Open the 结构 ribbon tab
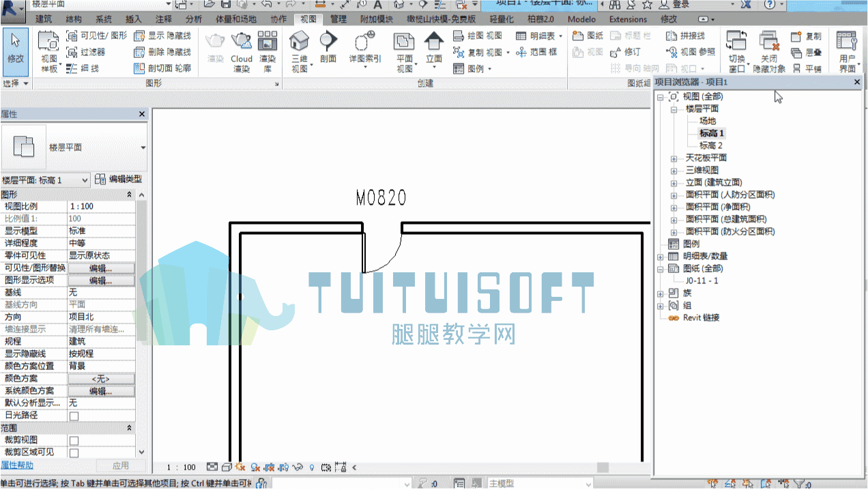868x490 pixels. 73,19
